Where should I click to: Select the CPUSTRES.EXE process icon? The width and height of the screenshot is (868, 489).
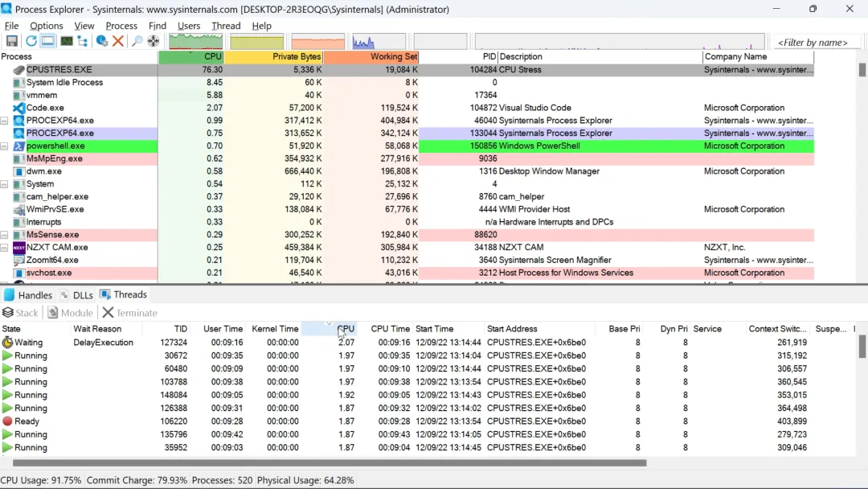pyautogui.click(x=18, y=70)
